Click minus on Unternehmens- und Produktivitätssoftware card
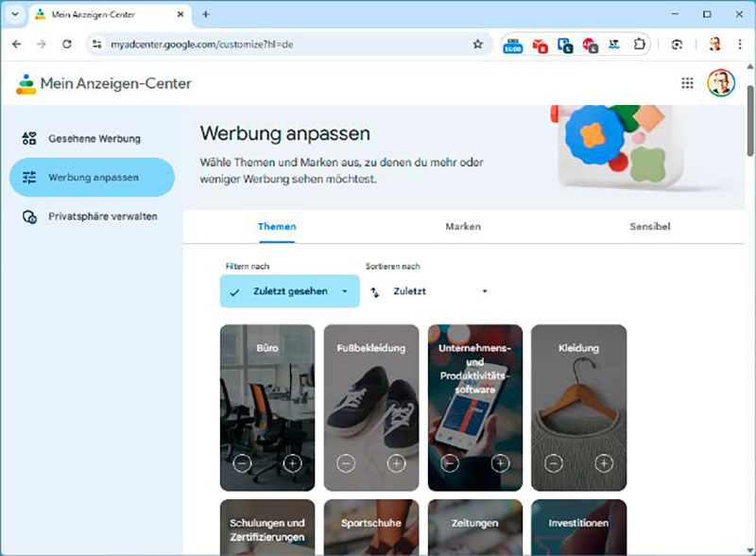 point(450,463)
